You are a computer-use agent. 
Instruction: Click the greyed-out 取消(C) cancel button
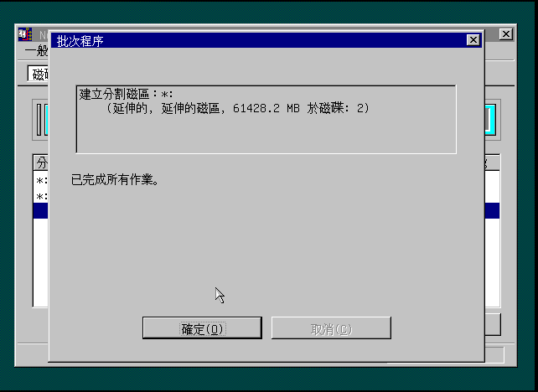click(x=331, y=328)
